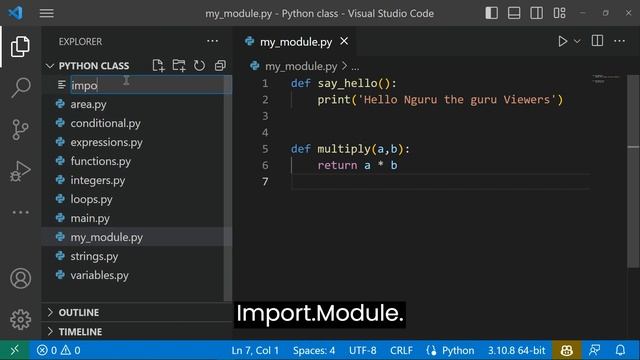Viewport: 640px width, 360px height.
Task: Click the VS Code logo icon
Action: 16,13
